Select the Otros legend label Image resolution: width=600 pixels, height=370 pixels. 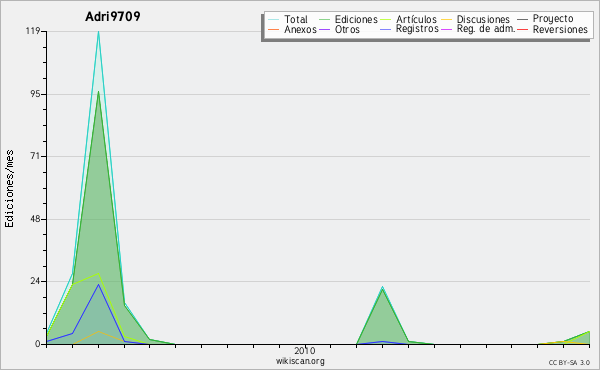point(347,29)
